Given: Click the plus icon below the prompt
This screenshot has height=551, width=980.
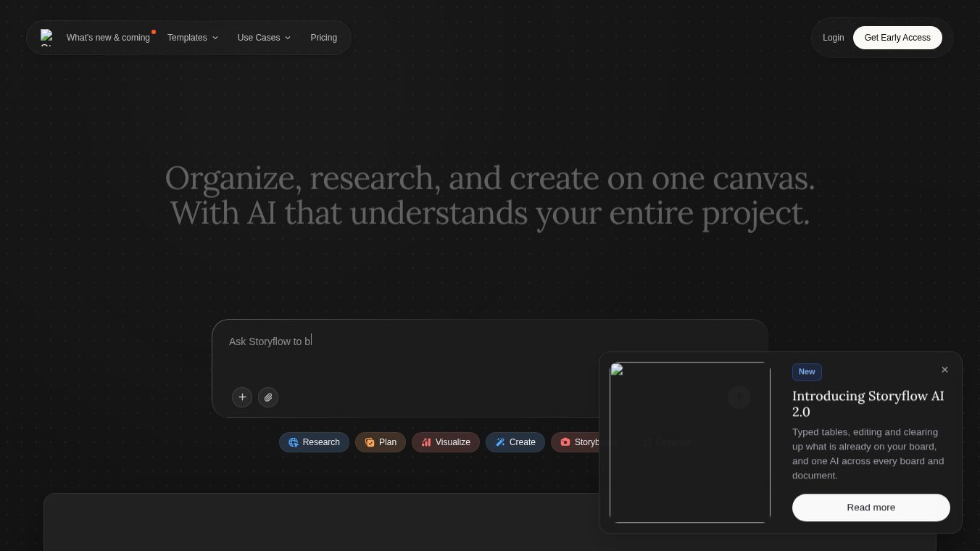Looking at the screenshot, I should [242, 397].
